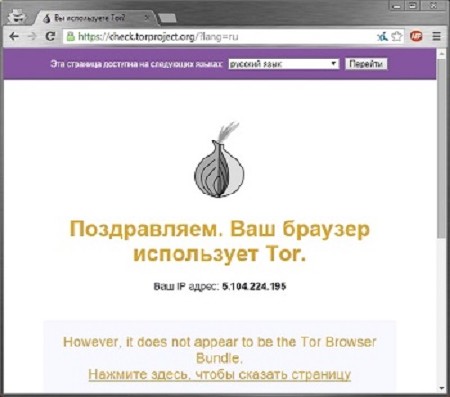Open a new tab with the blank tab button
The image size is (450, 397).
click(x=168, y=19)
